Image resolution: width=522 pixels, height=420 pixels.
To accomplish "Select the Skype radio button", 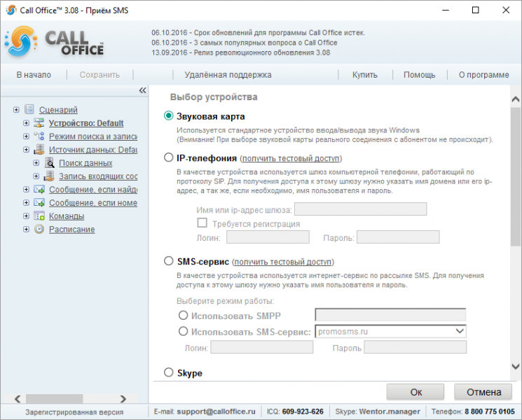I will [168, 372].
